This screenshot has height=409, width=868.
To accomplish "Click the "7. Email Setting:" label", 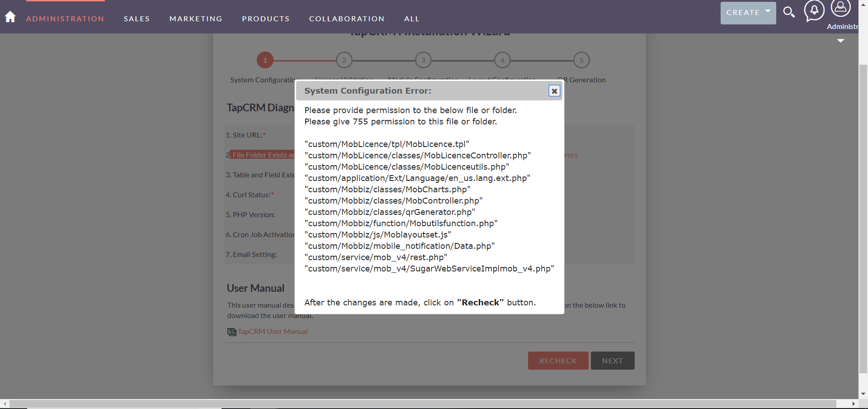I will tap(251, 254).
